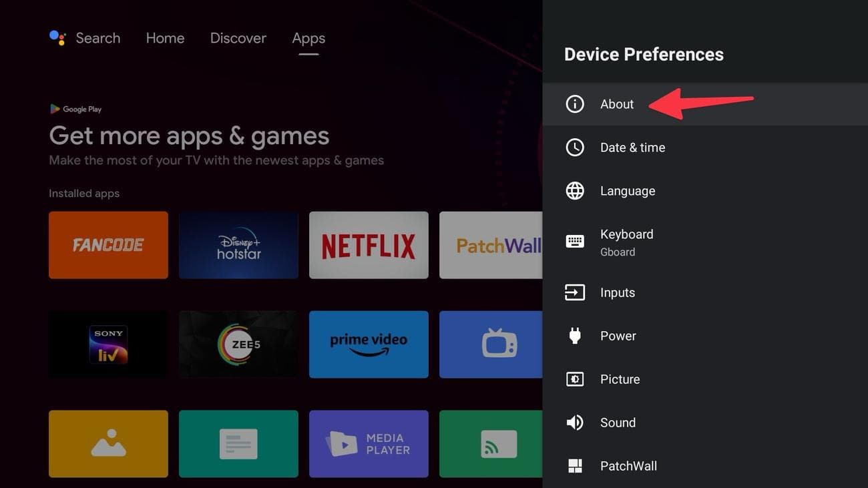Open the PatchWall tiles icon
This screenshot has height=488, width=868.
[x=575, y=465]
